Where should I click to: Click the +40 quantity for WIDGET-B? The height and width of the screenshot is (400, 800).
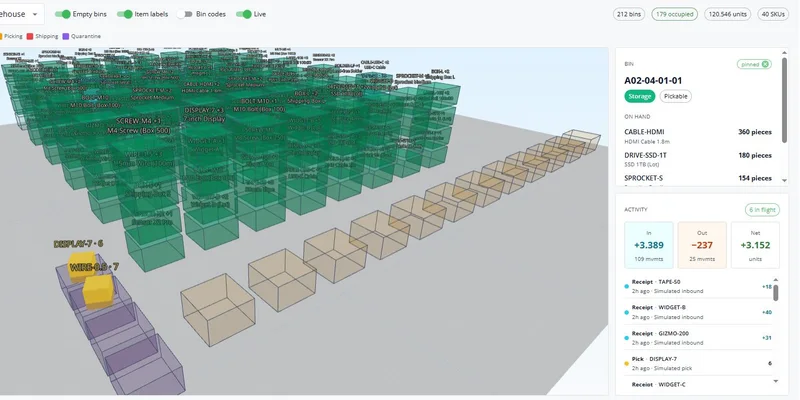point(767,312)
